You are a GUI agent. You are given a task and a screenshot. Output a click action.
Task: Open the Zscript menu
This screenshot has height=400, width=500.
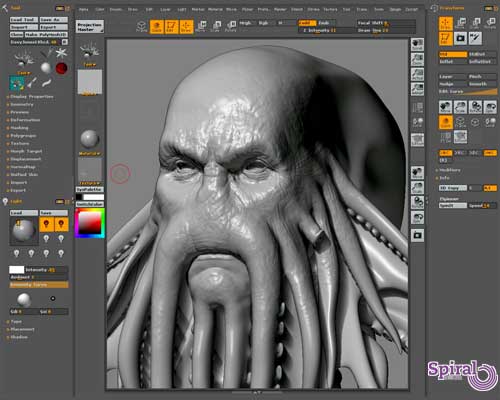point(411,9)
